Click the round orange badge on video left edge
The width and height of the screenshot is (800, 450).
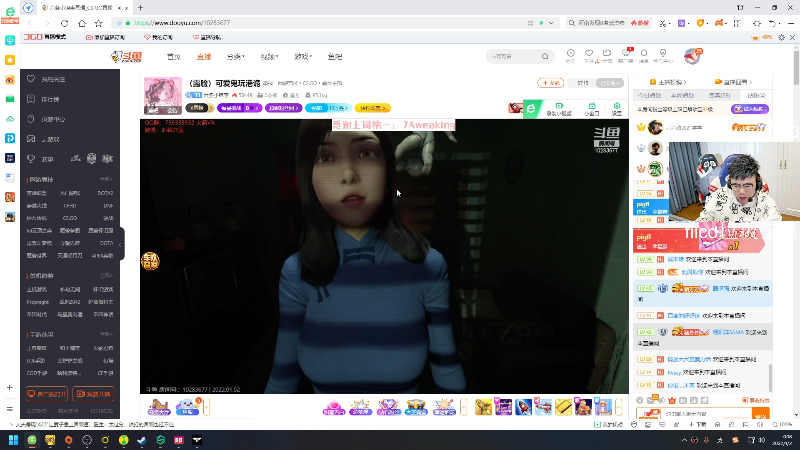150,261
